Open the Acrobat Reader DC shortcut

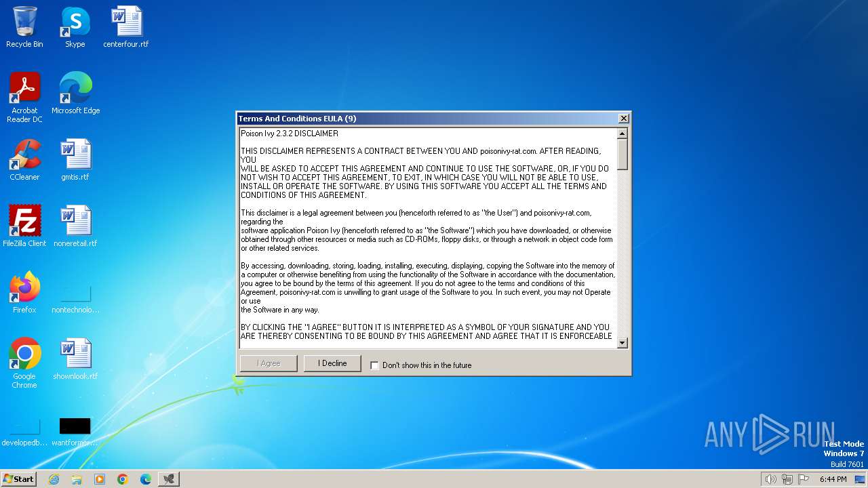point(24,97)
